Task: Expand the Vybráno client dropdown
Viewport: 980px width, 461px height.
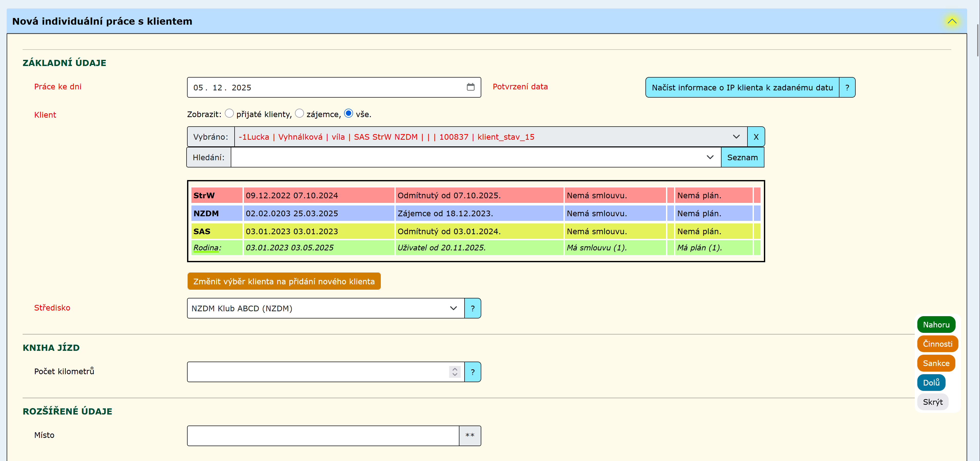Action: point(736,137)
